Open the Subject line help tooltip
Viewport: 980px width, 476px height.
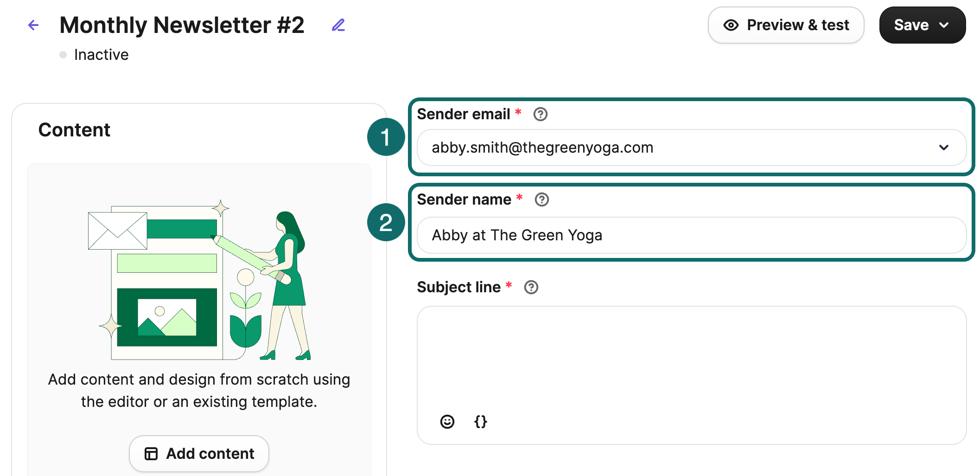[531, 287]
